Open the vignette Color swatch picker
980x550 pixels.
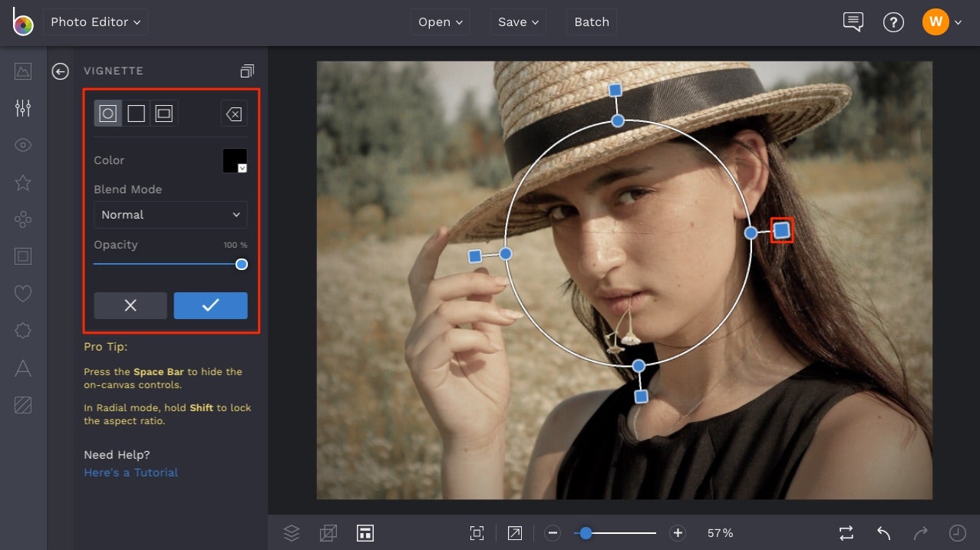tap(234, 160)
